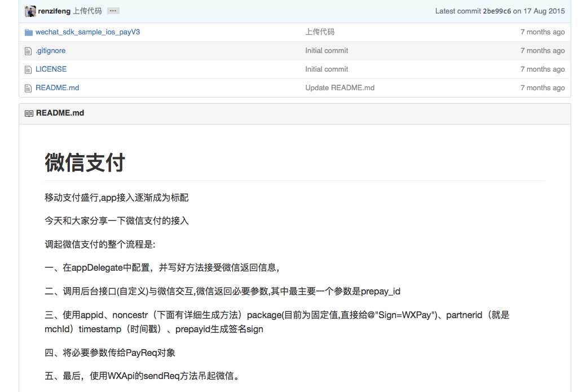This screenshot has height=392, width=587.
Task: Open commit hash 2be99c6
Action: pos(497,11)
